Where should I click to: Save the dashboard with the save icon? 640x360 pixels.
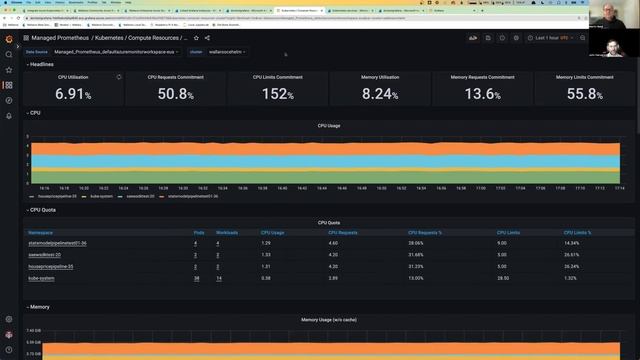pos(488,38)
